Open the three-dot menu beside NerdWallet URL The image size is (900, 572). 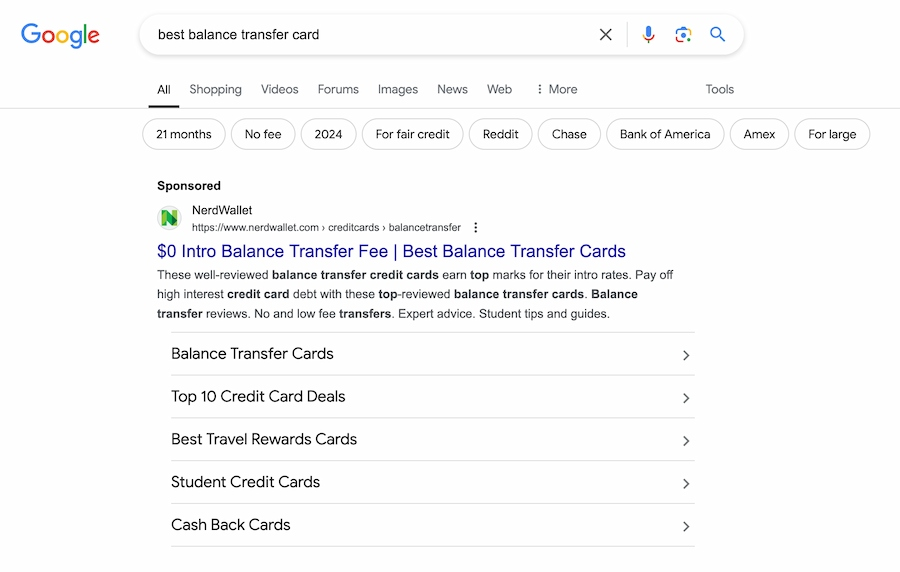pyautogui.click(x=475, y=228)
